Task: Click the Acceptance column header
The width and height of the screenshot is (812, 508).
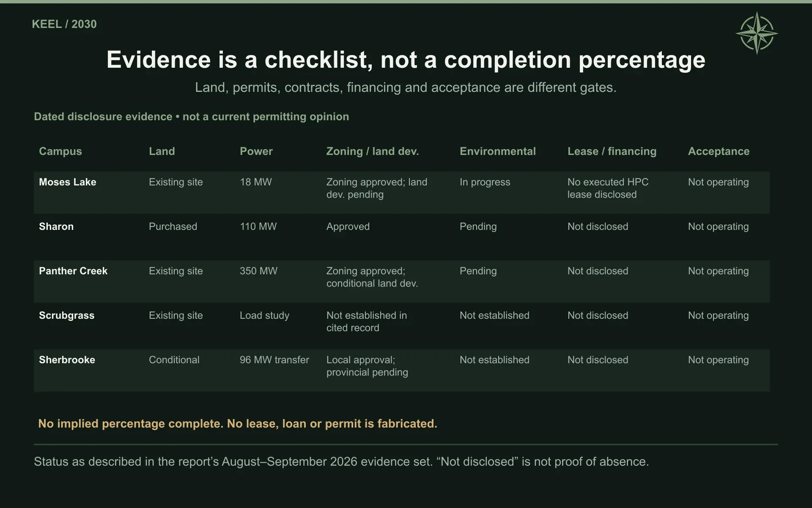Action: (x=719, y=151)
